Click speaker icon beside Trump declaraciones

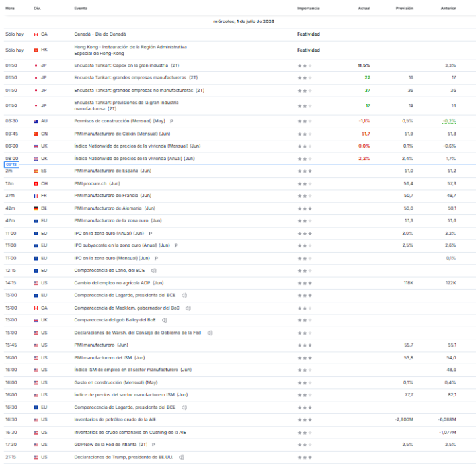coord(182,457)
